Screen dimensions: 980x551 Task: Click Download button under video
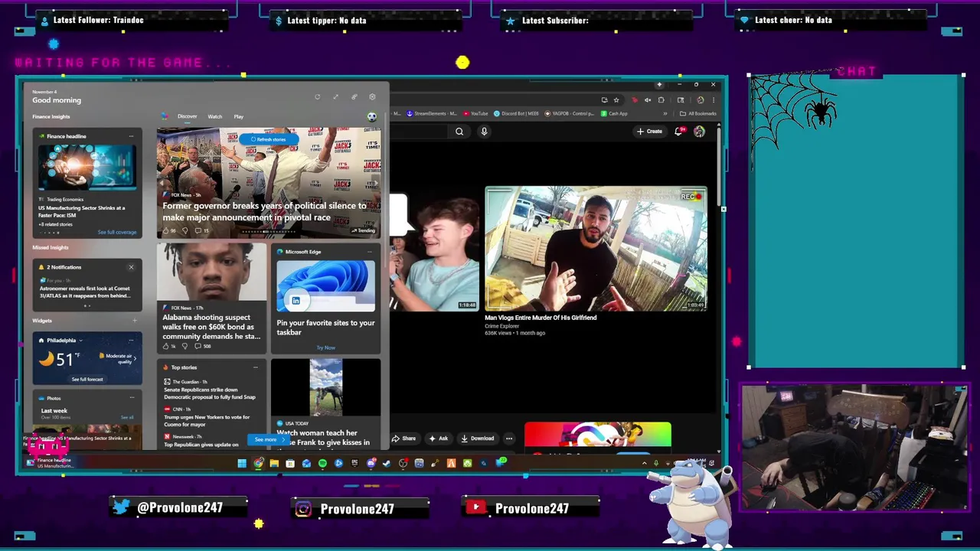pyautogui.click(x=478, y=439)
